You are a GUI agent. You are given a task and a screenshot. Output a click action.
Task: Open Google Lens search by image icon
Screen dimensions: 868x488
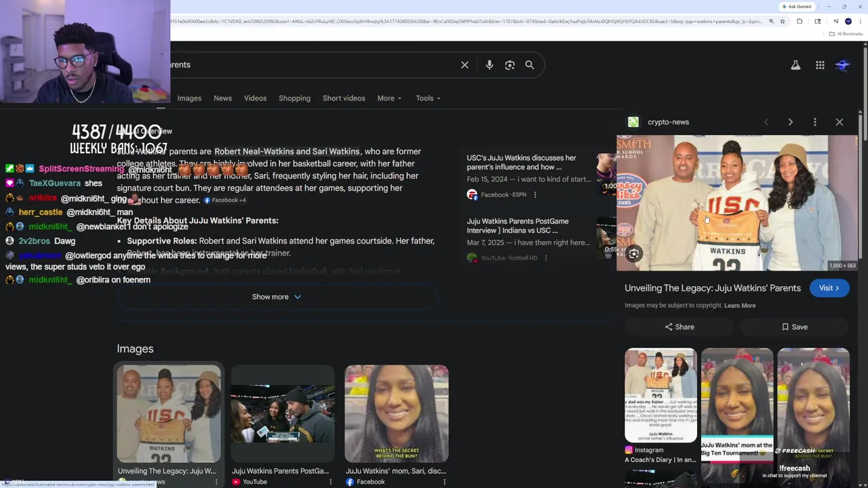510,65
